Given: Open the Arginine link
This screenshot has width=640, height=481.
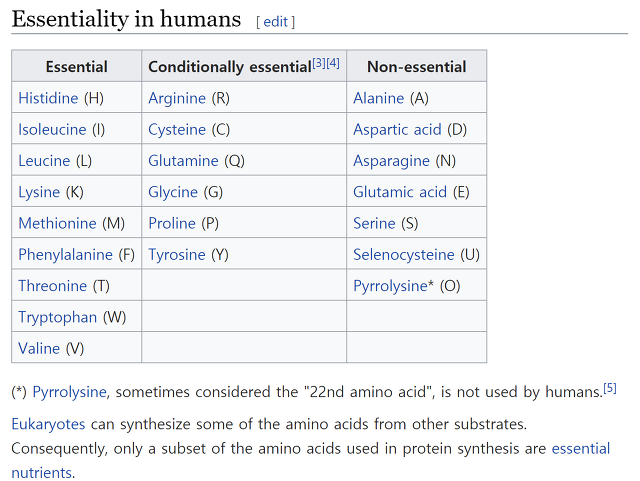Looking at the screenshot, I should coord(177,98).
